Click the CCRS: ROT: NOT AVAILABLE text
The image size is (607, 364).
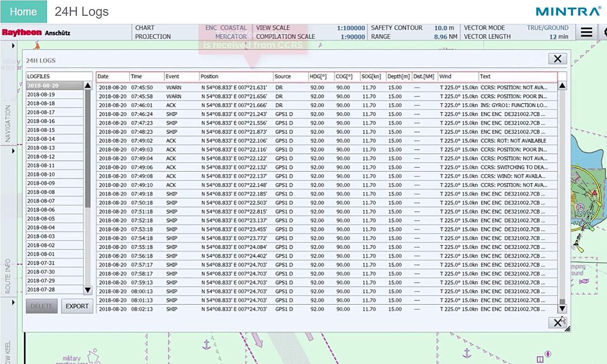(513, 141)
